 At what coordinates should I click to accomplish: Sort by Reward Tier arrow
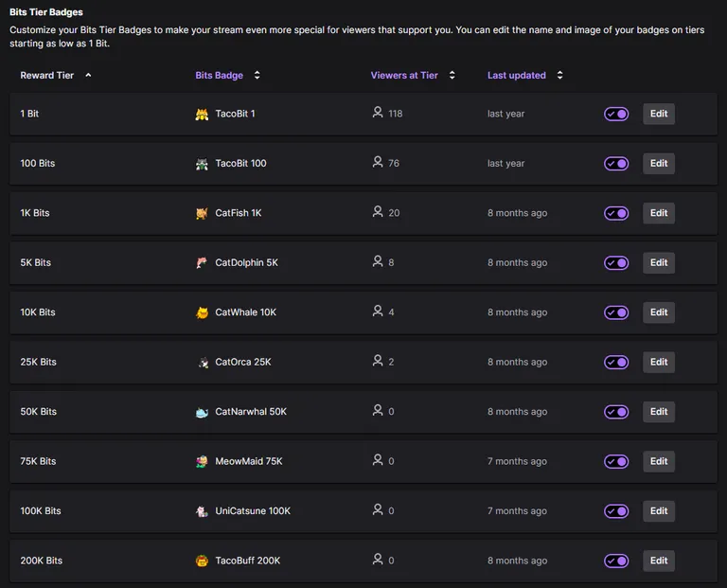tap(88, 75)
